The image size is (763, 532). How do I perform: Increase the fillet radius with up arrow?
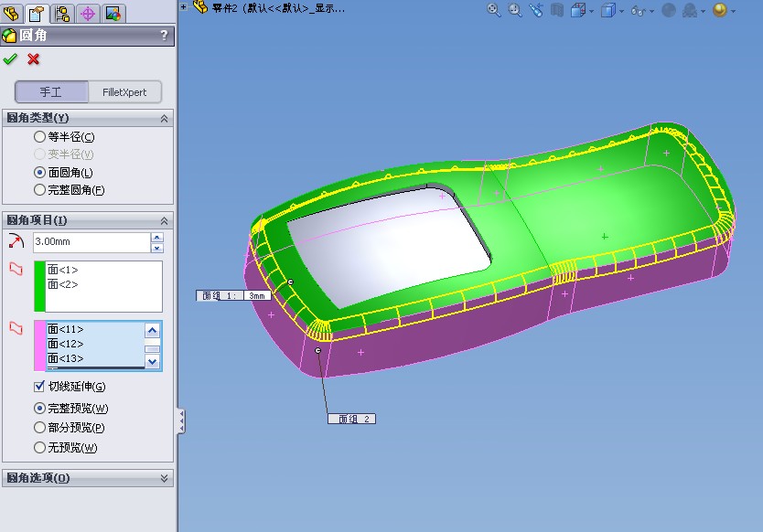click(x=156, y=238)
